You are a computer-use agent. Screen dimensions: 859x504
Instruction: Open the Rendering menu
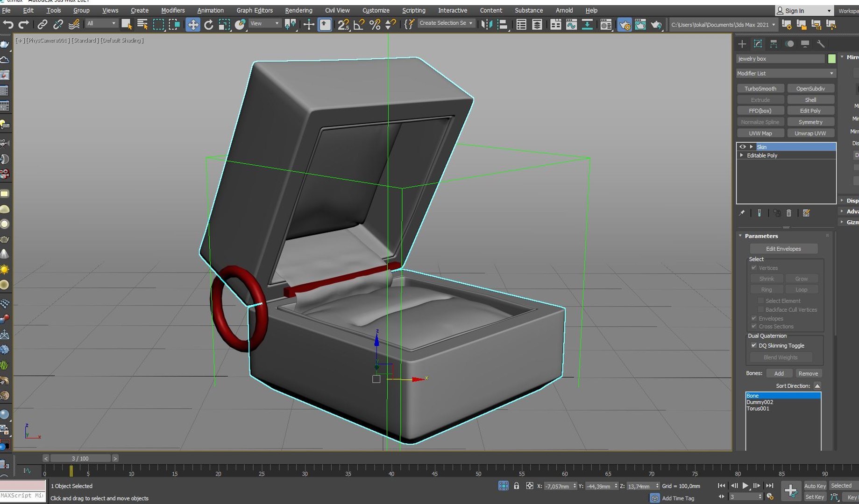tap(298, 10)
